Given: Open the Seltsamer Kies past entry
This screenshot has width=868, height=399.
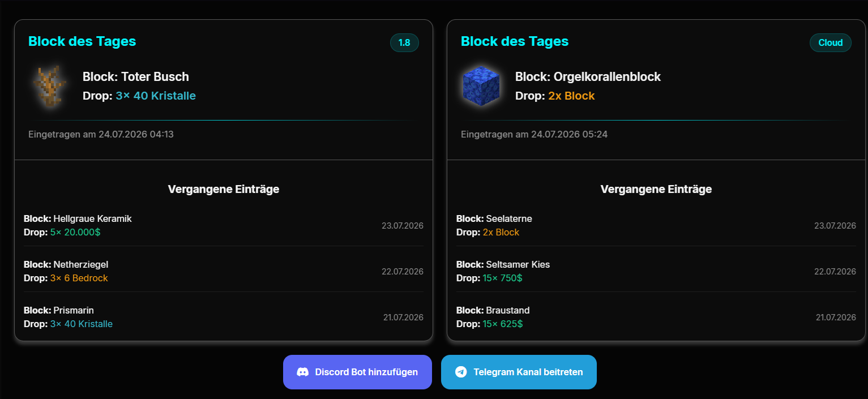Looking at the screenshot, I should [656, 271].
